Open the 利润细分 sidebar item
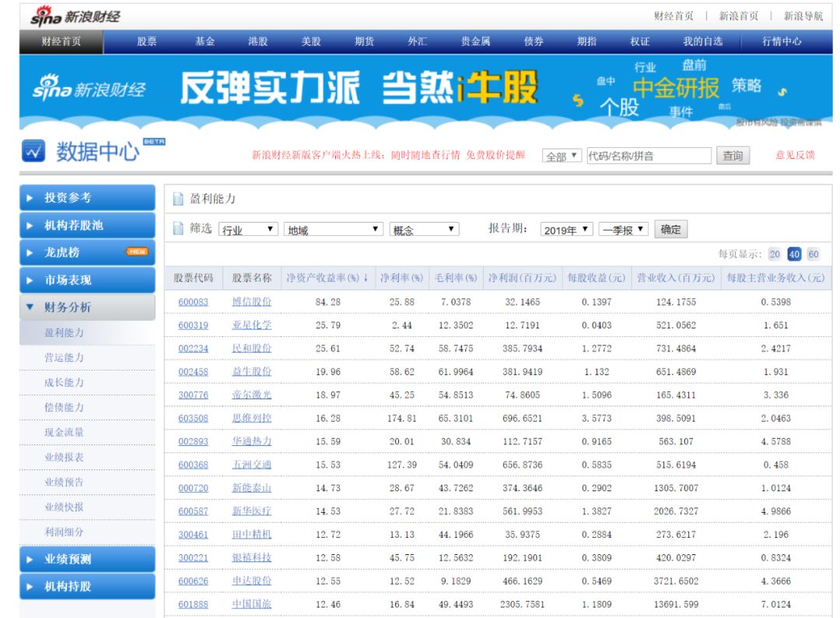This screenshot has width=840, height=618. click(65, 532)
